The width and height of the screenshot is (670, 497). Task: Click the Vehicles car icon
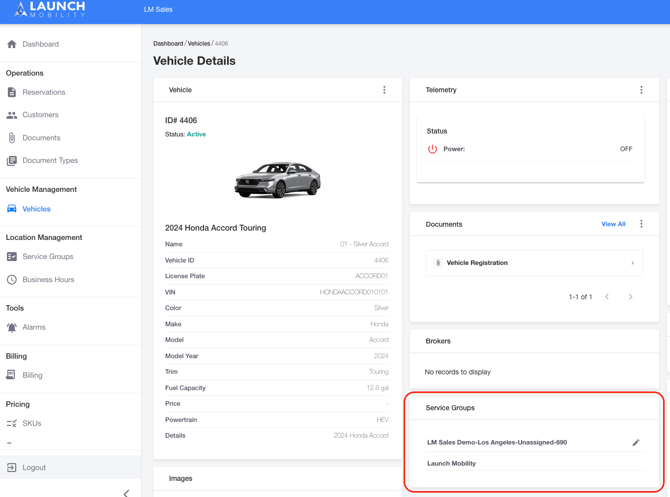pos(12,209)
